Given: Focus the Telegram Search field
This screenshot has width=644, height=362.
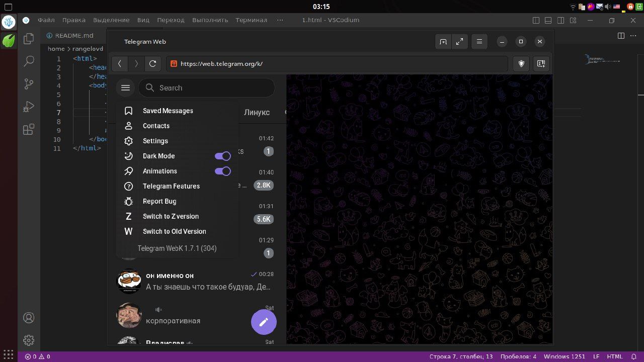Looking at the screenshot, I should [207, 87].
